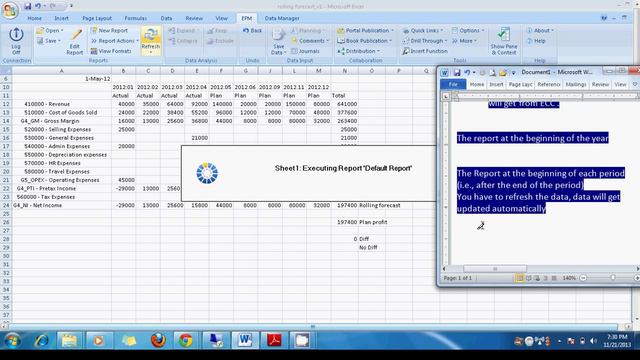Click the 'Plan profit' cell
The image size is (640, 360).
373,222
